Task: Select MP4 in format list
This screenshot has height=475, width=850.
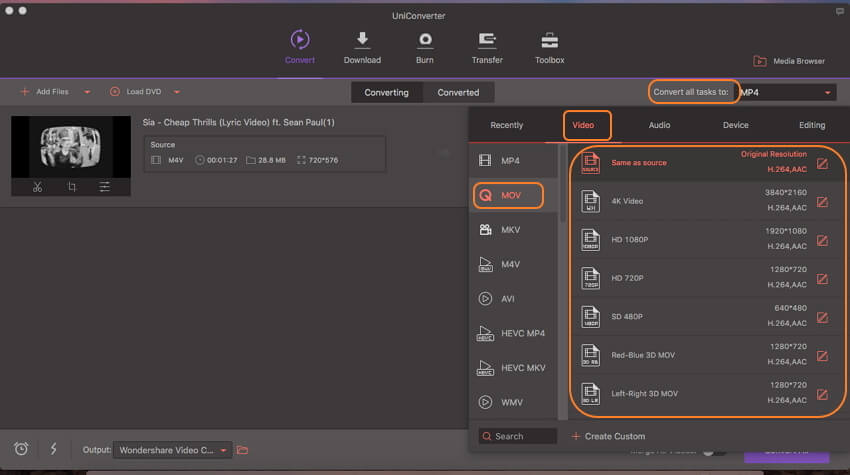Action: [x=513, y=161]
